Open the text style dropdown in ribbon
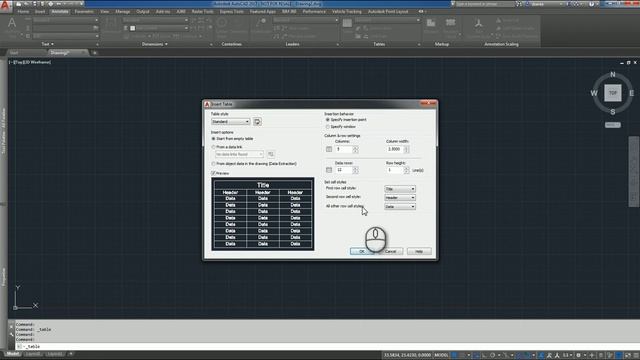The image size is (640, 360). click(65, 20)
